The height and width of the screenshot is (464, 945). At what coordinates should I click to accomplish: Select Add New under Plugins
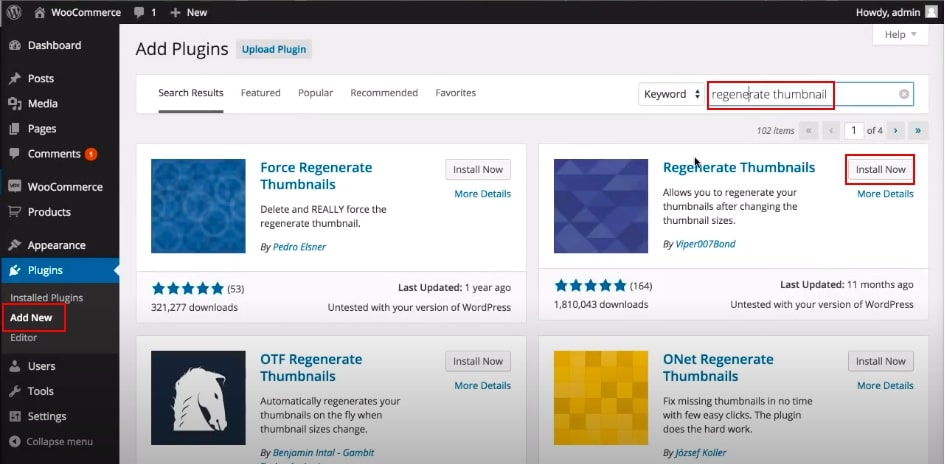point(31,318)
